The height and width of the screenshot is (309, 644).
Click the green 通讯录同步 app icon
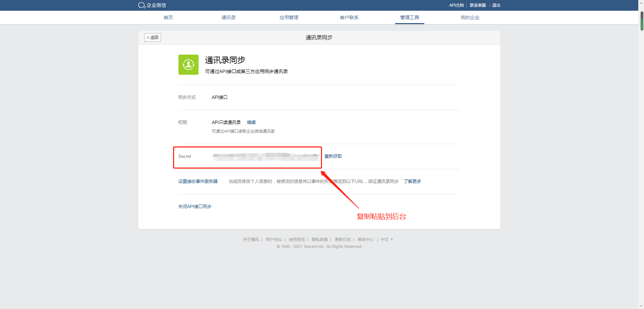click(188, 64)
